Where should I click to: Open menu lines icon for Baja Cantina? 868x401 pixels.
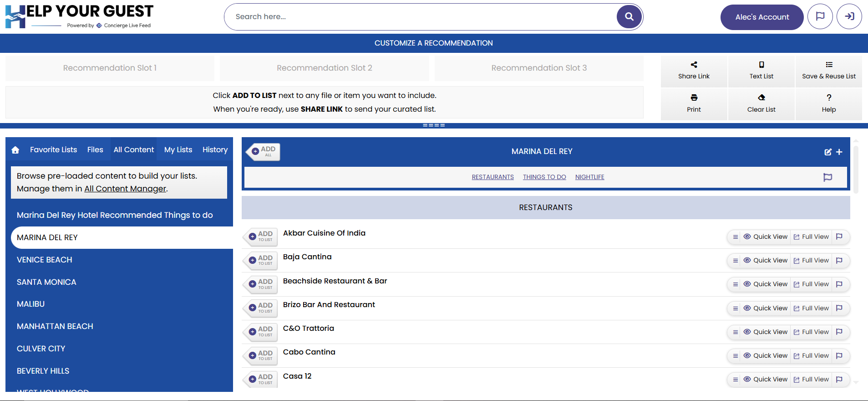click(x=735, y=261)
